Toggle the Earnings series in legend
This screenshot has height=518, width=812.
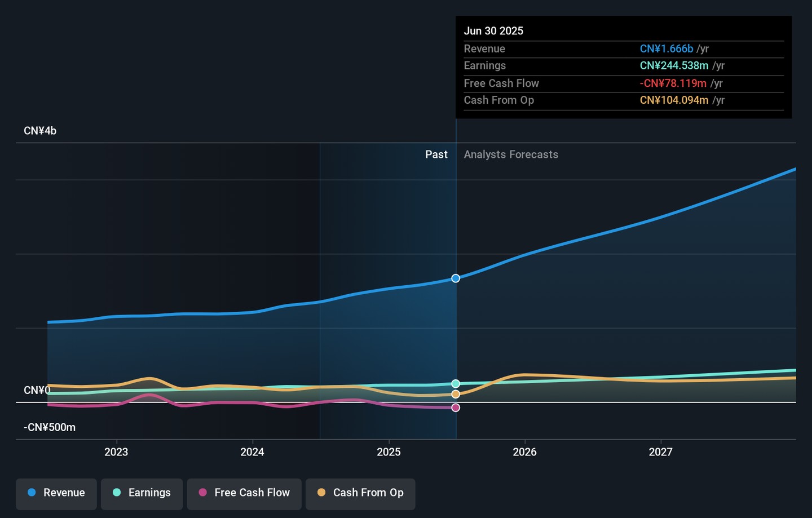point(142,493)
